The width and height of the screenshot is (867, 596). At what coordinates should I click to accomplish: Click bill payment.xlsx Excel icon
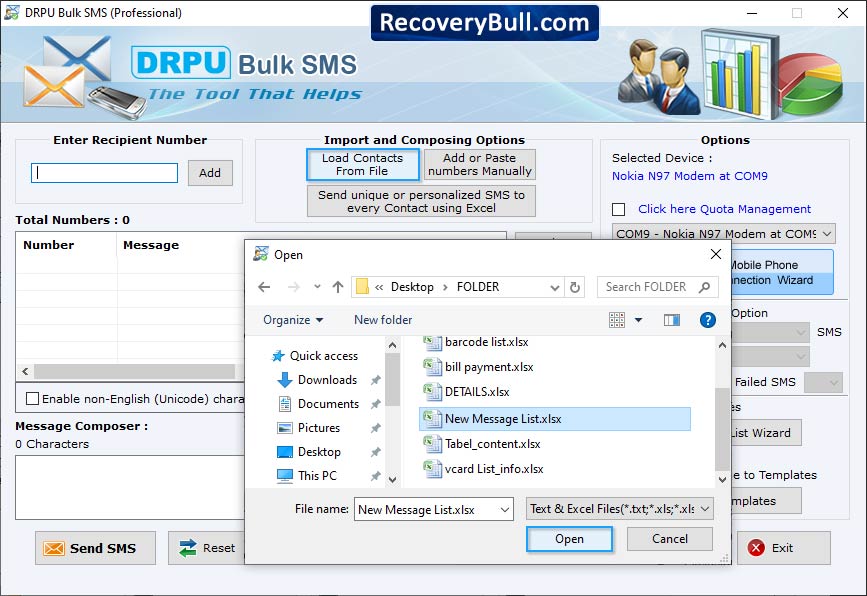pos(432,367)
